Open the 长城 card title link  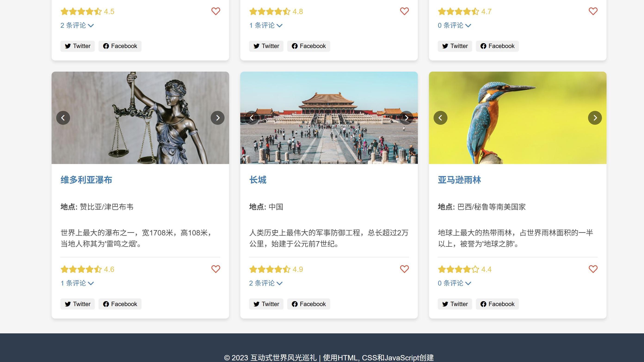(258, 180)
